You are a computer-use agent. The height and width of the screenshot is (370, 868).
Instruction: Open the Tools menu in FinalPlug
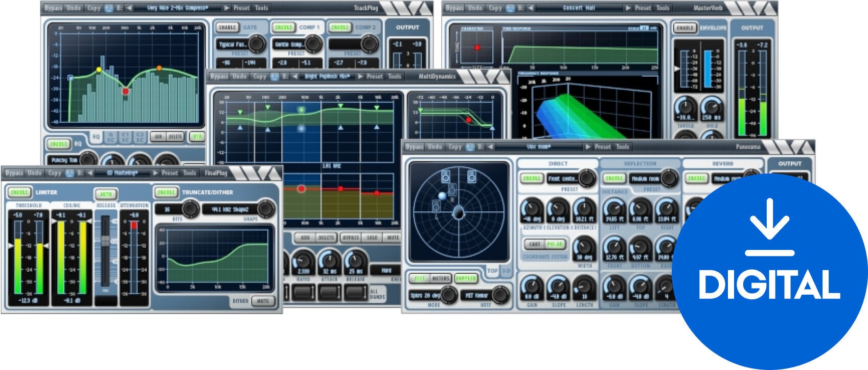click(190, 173)
